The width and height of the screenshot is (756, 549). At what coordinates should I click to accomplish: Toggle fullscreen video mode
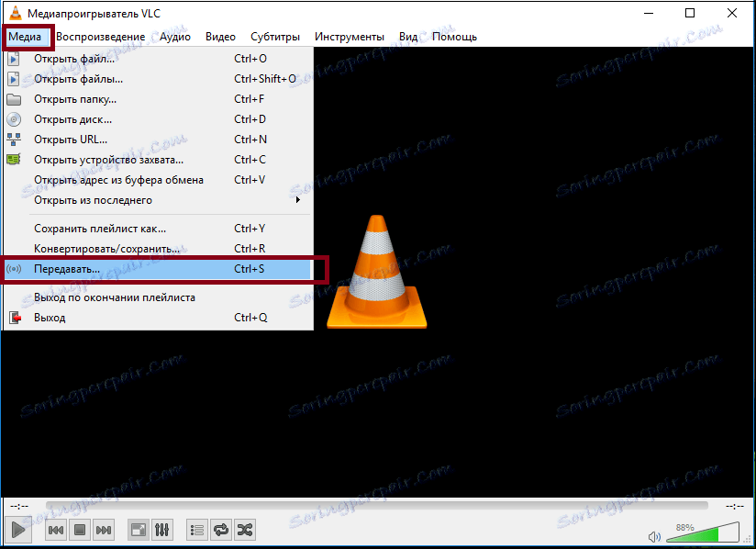[x=139, y=529]
